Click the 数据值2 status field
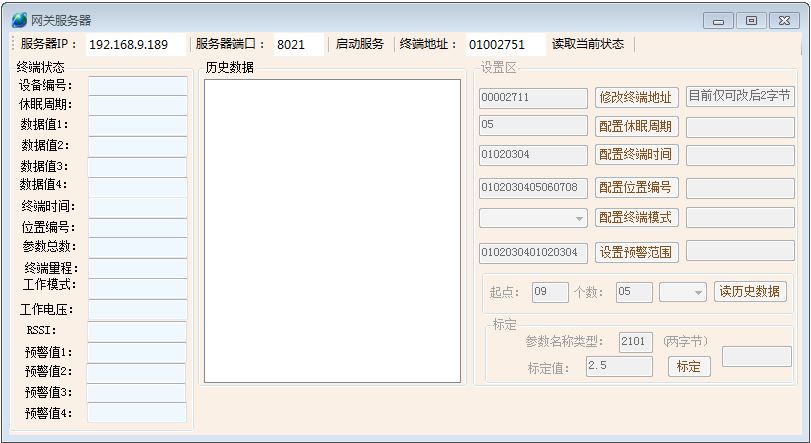 pos(138,146)
